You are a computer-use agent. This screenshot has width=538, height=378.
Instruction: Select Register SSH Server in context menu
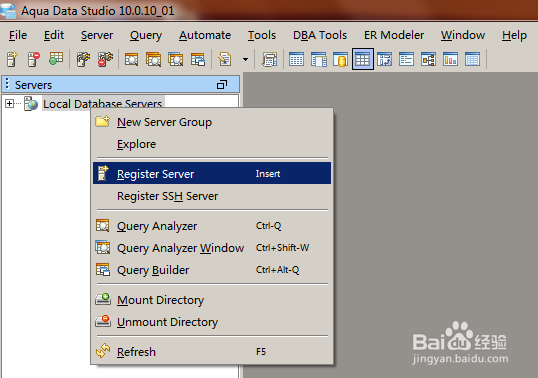click(x=212, y=196)
